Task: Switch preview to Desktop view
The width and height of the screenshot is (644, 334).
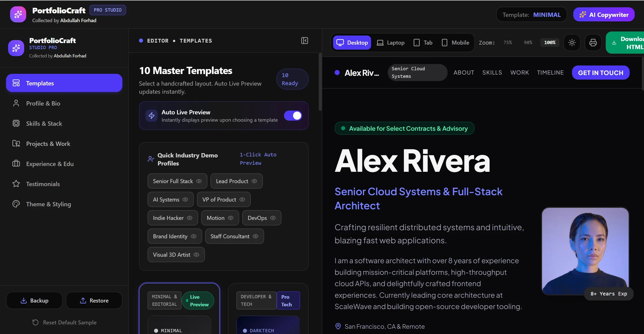Action: click(352, 43)
